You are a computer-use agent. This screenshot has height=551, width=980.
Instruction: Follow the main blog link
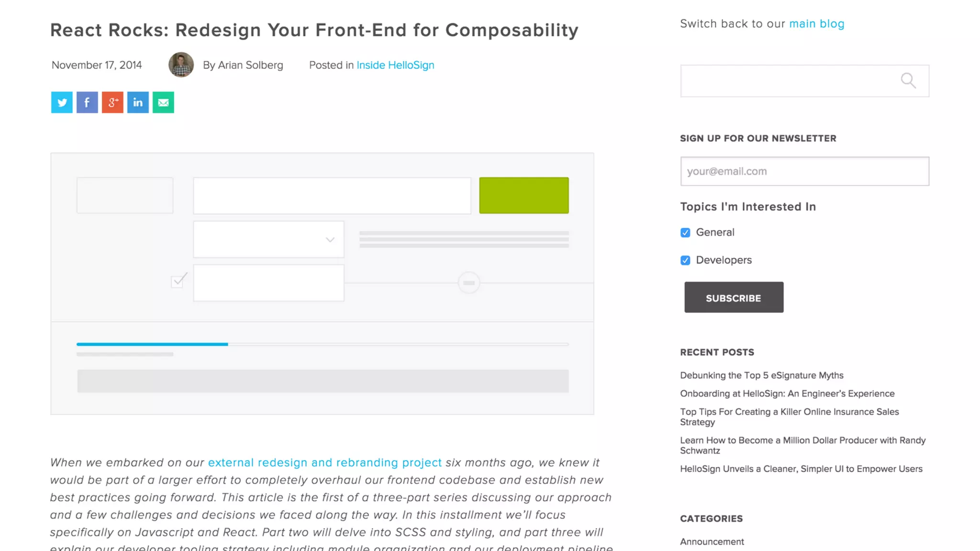pyautogui.click(x=816, y=24)
